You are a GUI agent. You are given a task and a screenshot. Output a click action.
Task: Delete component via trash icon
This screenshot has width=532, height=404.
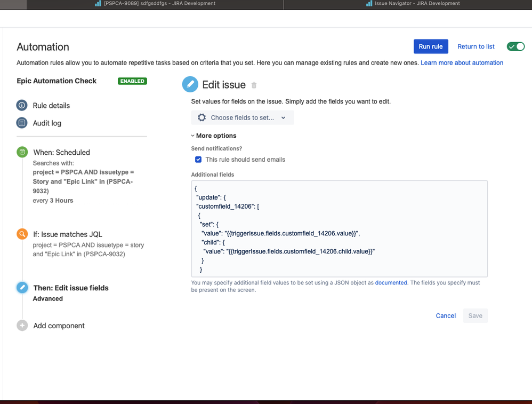coord(254,85)
